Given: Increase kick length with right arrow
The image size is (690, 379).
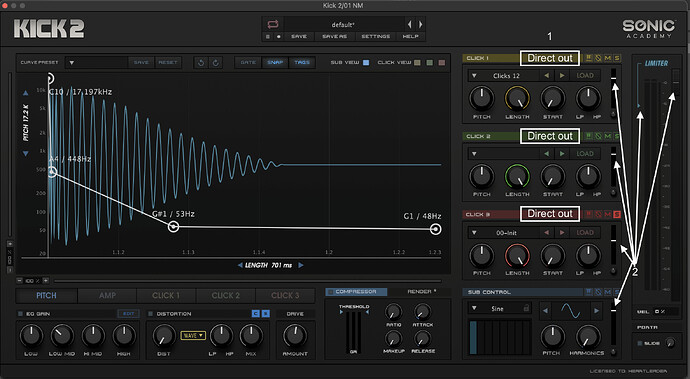Looking at the screenshot, I should click(301, 265).
